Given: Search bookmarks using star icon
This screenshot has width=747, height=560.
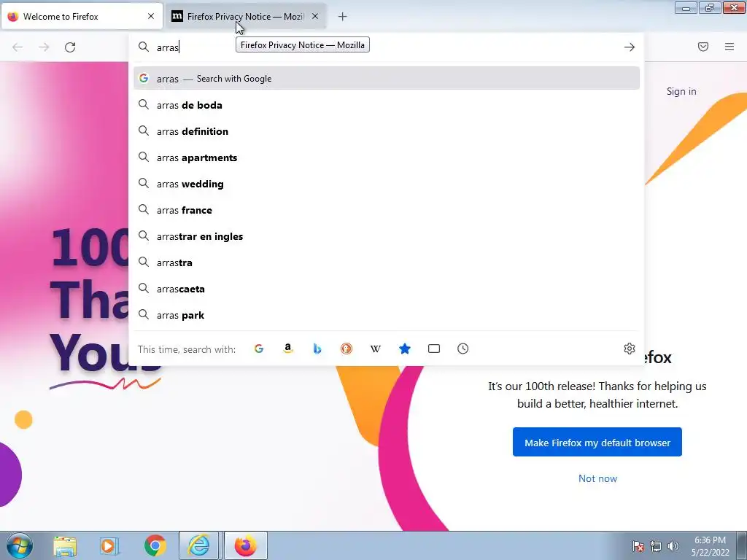Looking at the screenshot, I should (404, 349).
